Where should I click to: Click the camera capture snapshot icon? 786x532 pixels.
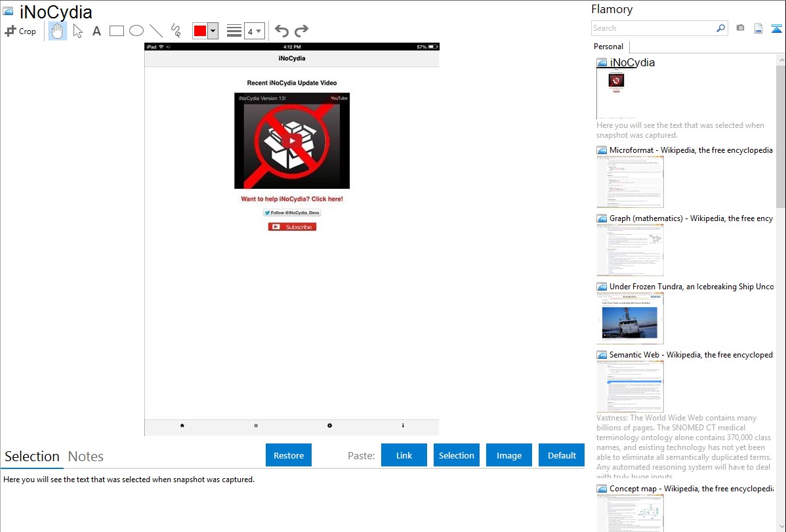(740, 28)
